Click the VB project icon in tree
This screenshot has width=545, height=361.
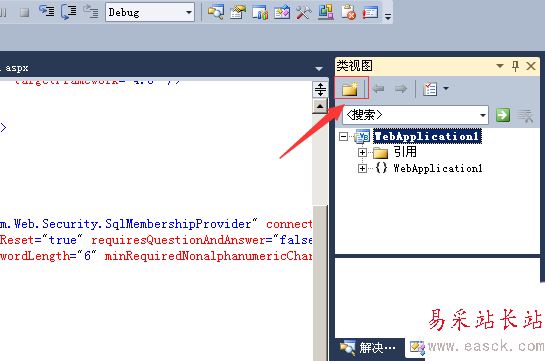(362, 136)
